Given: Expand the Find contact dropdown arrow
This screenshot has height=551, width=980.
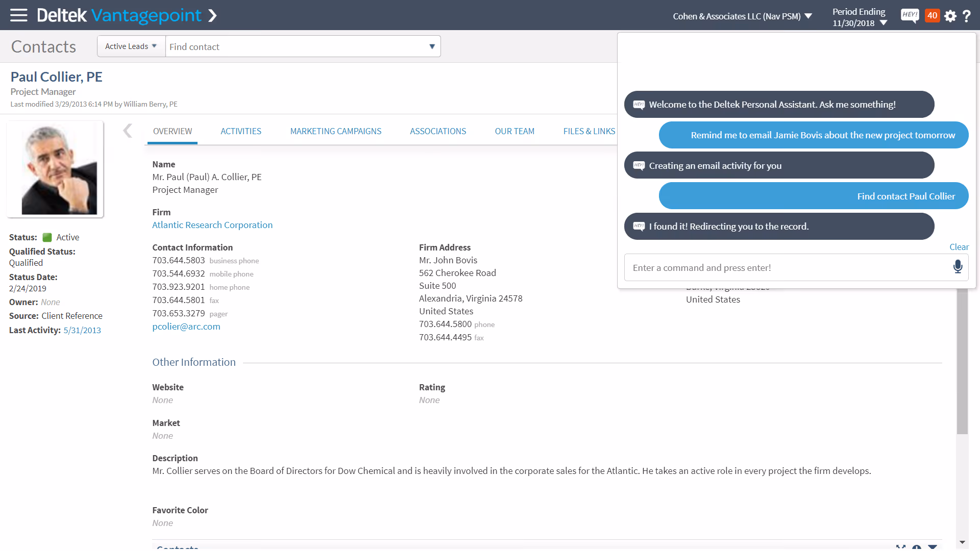Looking at the screenshot, I should (432, 46).
